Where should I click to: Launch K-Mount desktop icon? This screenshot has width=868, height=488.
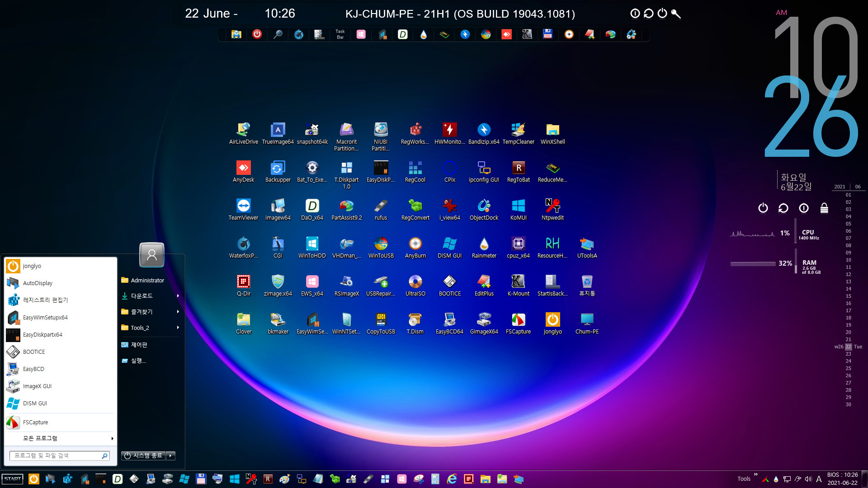[518, 286]
